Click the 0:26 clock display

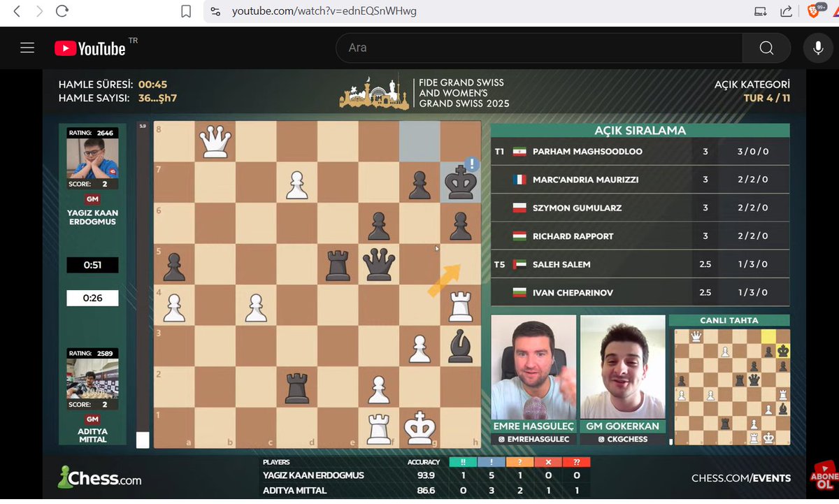point(92,298)
